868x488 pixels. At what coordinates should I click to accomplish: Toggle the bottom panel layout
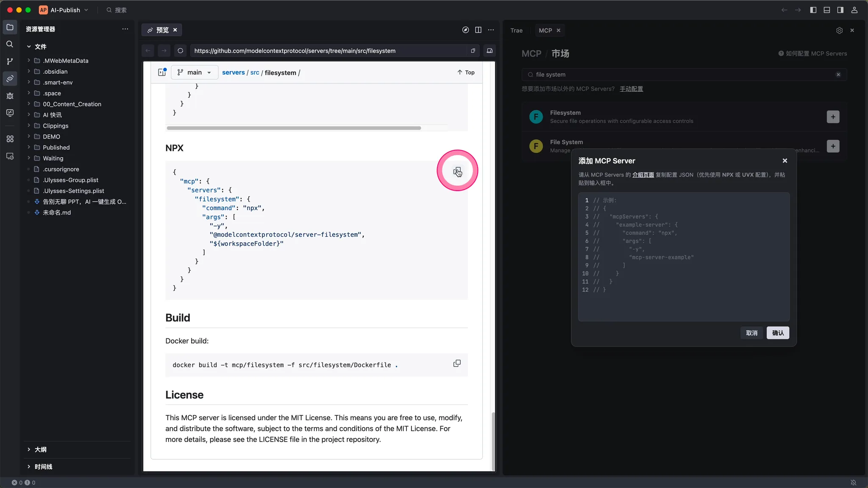pyautogui.click(x=826, y=10)
